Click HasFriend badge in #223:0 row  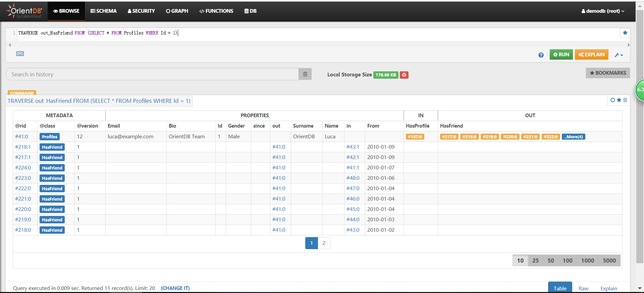(x=52, y=178)
